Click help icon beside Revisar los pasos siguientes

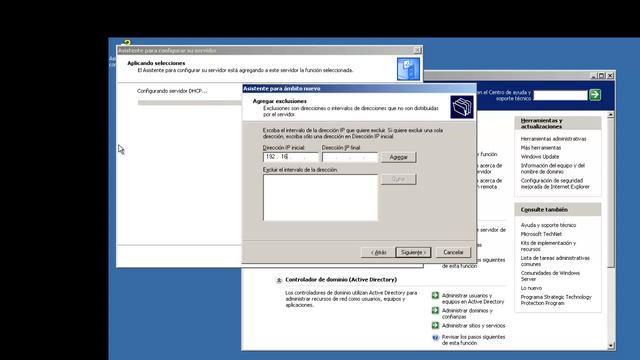pyautogui.click(x=435, y=338)
